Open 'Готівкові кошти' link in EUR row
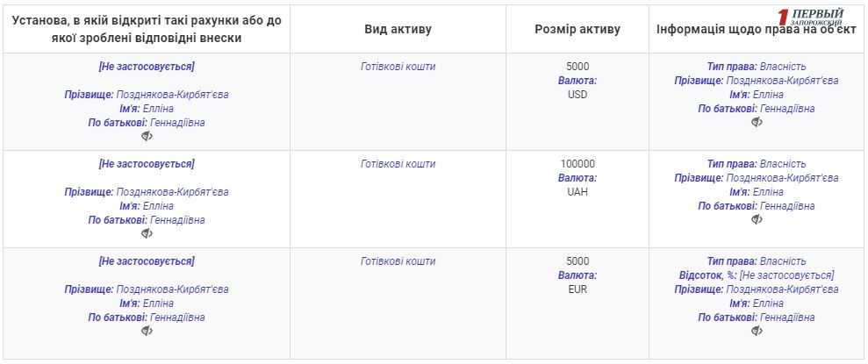868x364 pixels. [398, 261]
